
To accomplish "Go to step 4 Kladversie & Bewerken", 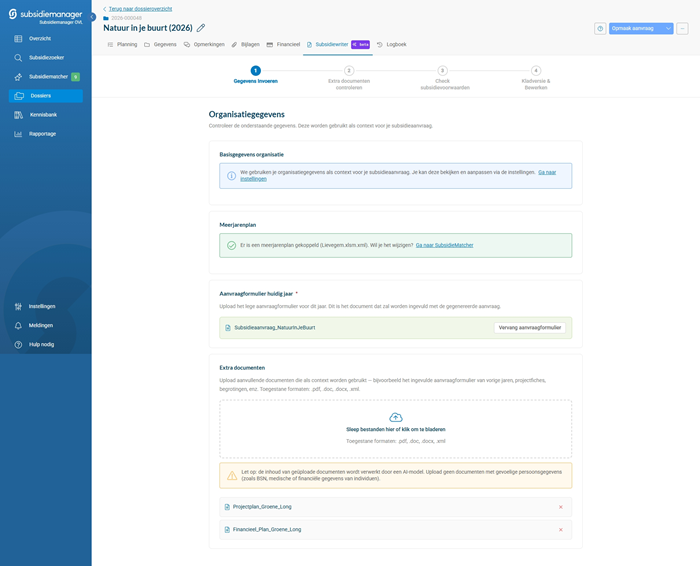I will pyautogui.click(x=536, y=78).
